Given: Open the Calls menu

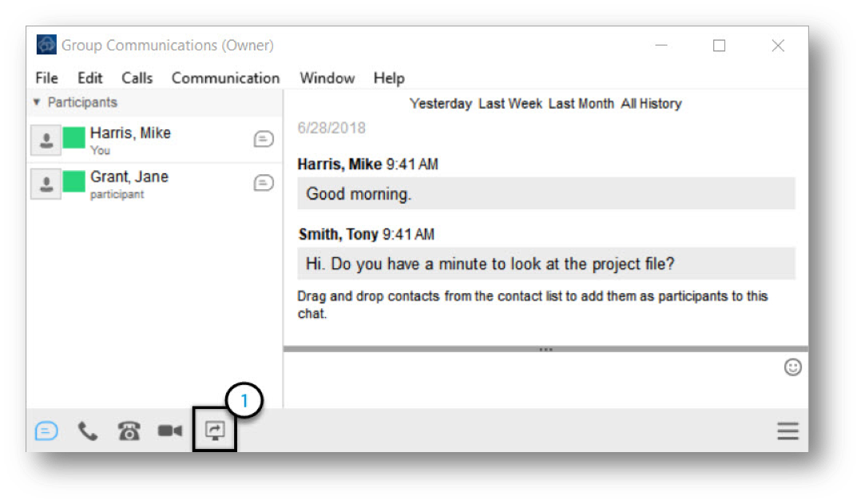Looking at the screenshot, I should click(137, 78).
